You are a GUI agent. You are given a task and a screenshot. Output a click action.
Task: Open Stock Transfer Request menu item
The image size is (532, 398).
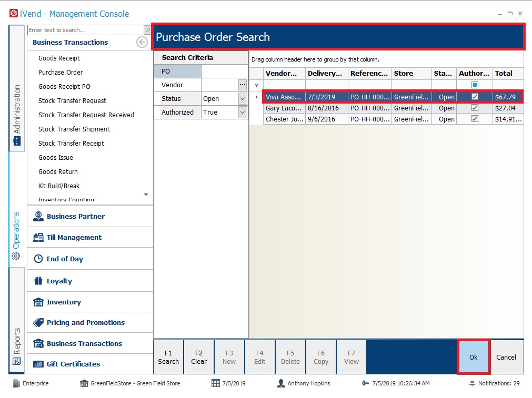pyautogui.click(x=72, y=101)
